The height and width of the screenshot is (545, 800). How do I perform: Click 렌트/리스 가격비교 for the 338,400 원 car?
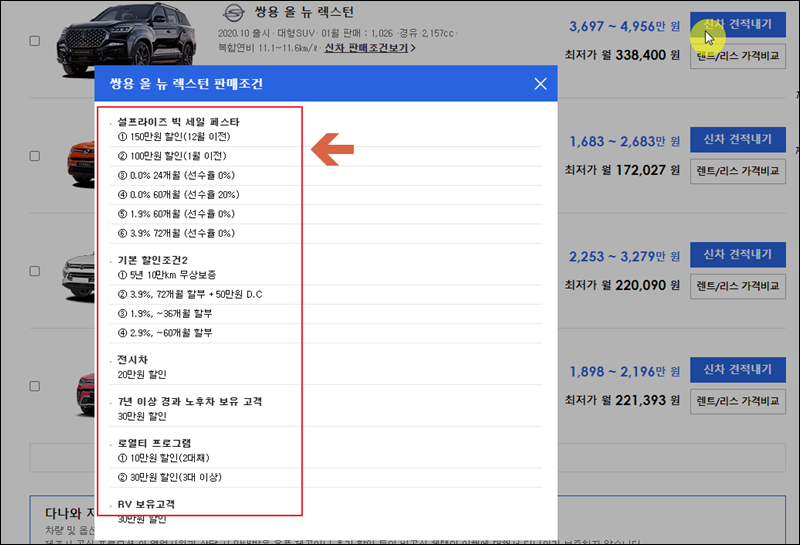pyautogui.click(x=738, y=56)
